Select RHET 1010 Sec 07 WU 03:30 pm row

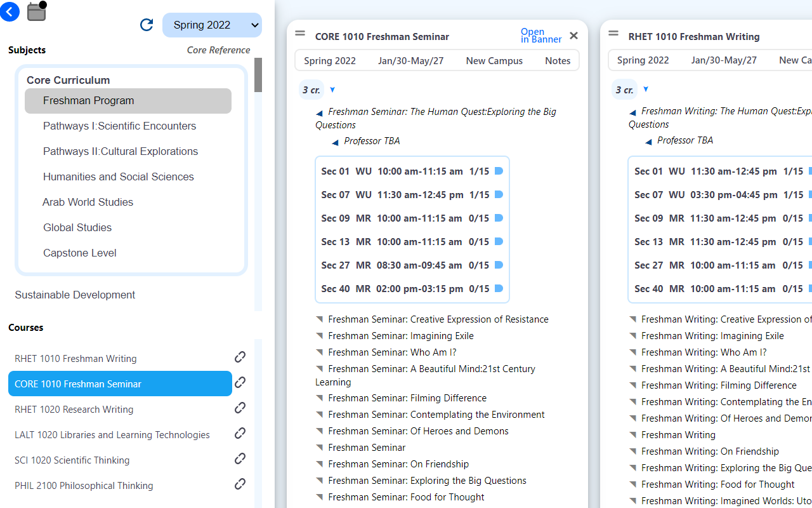coord(722,194)
